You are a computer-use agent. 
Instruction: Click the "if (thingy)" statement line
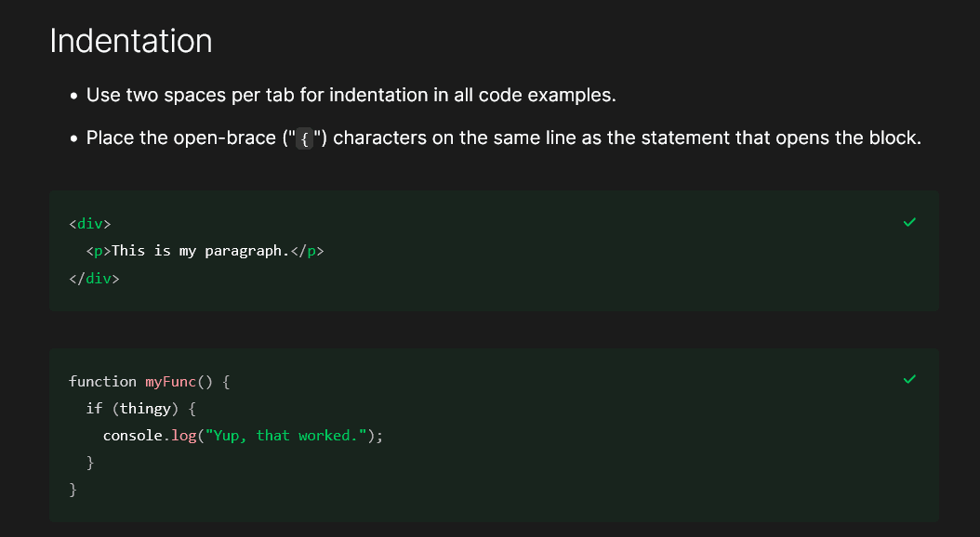pyautogui.click(x=141, y=409)
